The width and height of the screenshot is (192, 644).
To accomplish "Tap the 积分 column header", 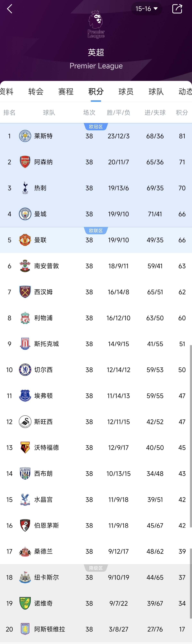I will [x=182, y=112].
